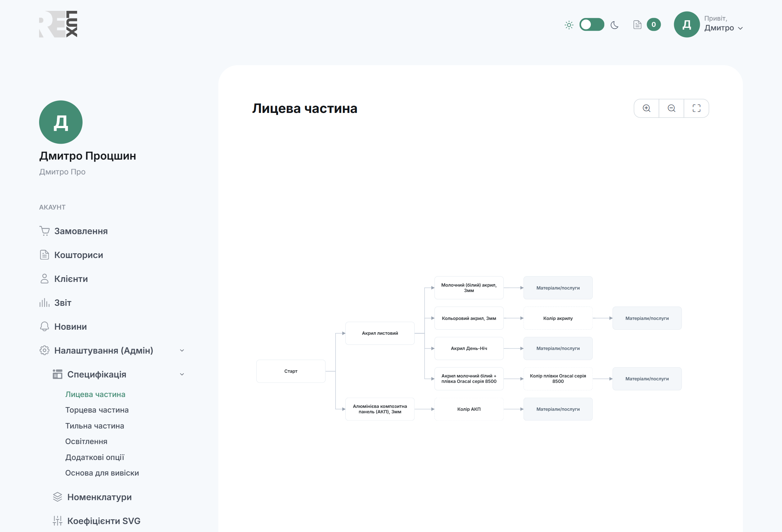Click the REXLUX logo

58,24
